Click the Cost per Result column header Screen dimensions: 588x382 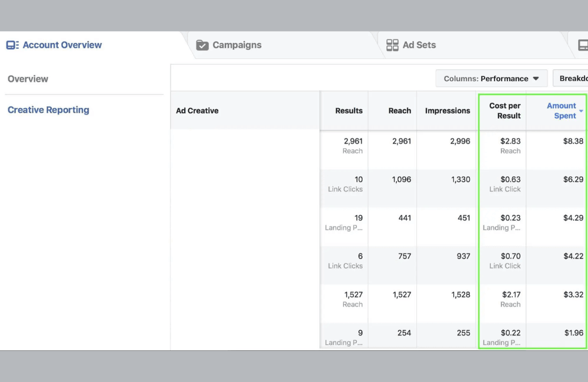point(504,110)
